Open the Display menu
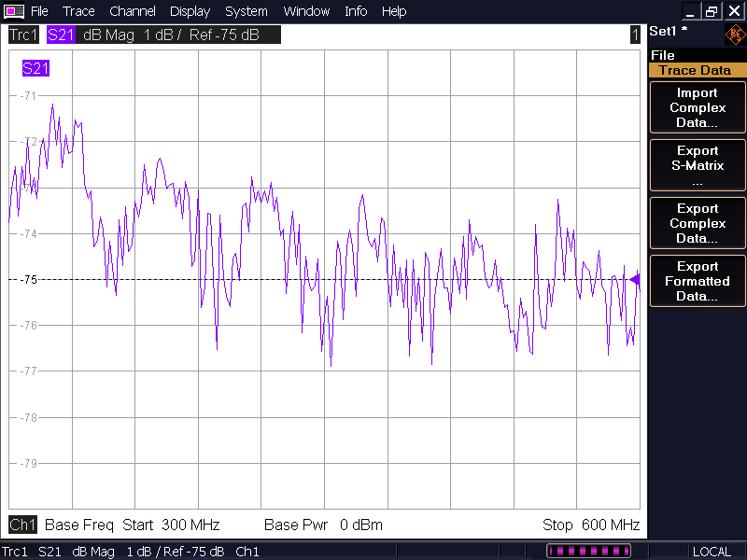Viewport: 747px width, 560px height. (190, 11)
